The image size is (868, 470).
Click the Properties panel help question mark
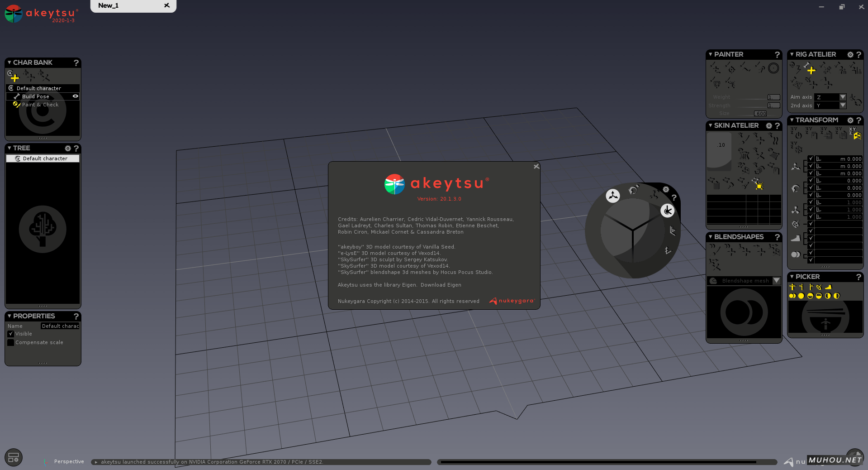click(76, 317)
